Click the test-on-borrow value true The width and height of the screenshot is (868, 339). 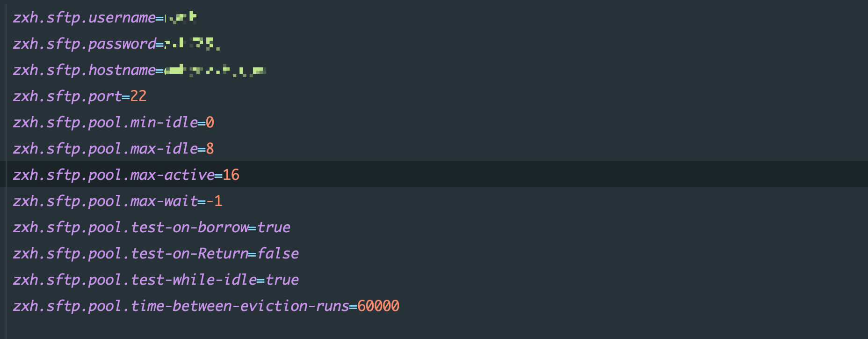(274, 228)
